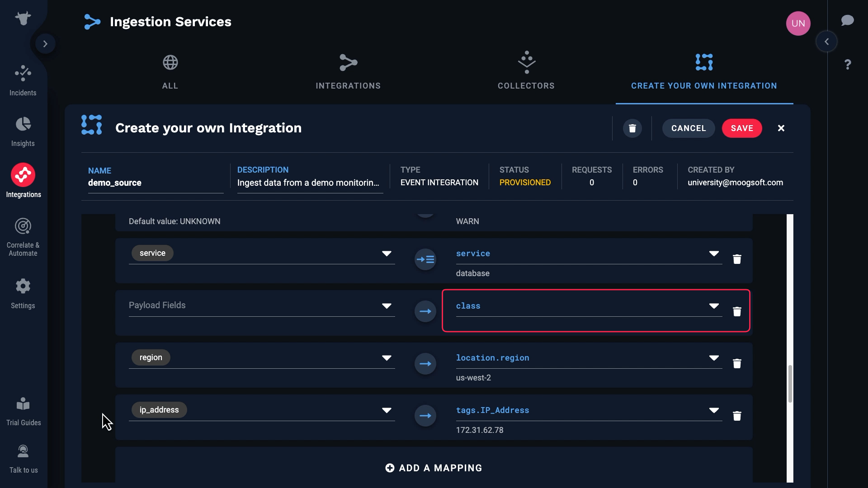Open Trial Guides in sidebar
This screenshot has height=488, width=868.
[23, 404]
